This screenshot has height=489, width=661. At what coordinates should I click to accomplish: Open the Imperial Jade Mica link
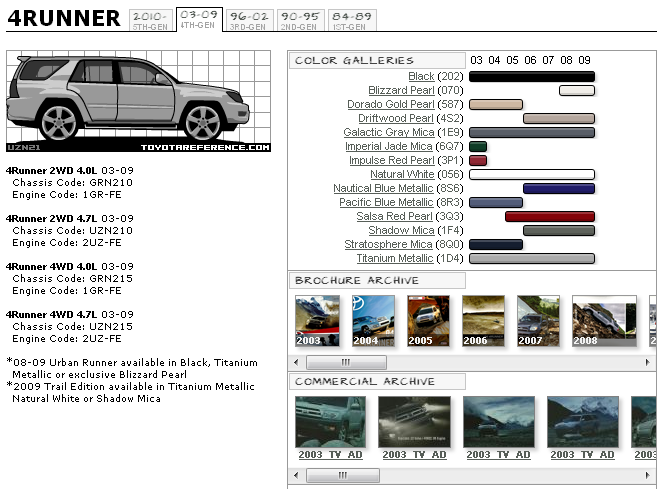[389, 146]
